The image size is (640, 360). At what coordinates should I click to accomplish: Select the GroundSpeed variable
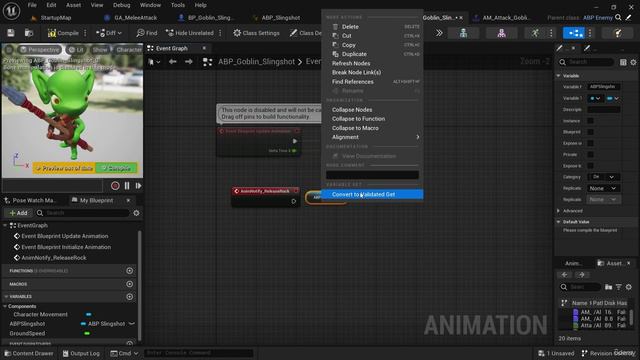coord(27,333)
